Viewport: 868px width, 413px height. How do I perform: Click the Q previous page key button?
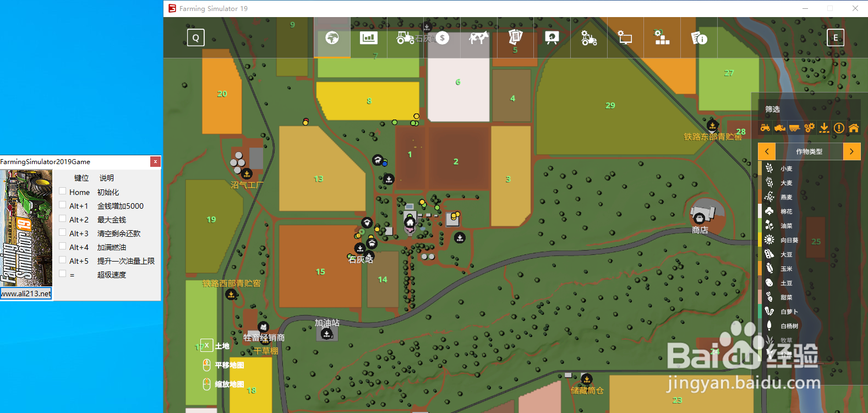pyautogui.click(x=196, y=37)
